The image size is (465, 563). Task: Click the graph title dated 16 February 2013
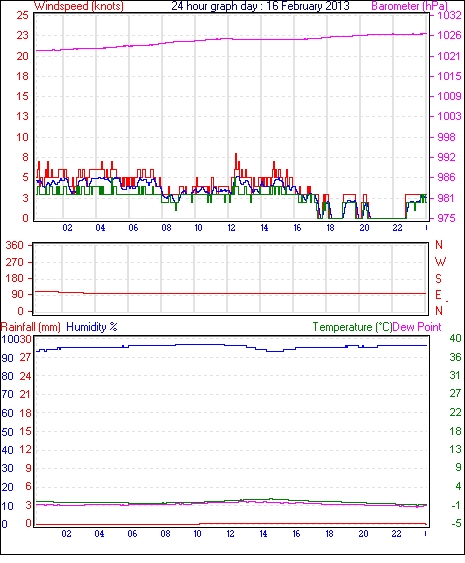coord(260,6)
